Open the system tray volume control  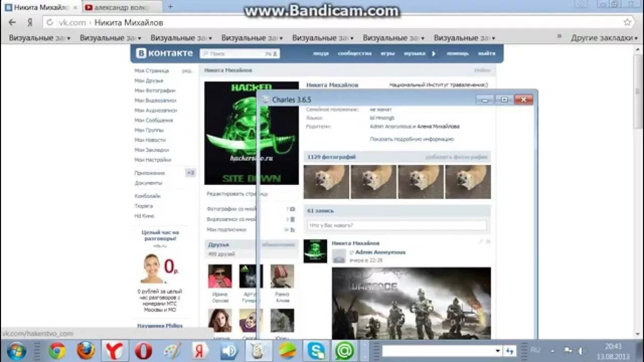tap(582, 350)
